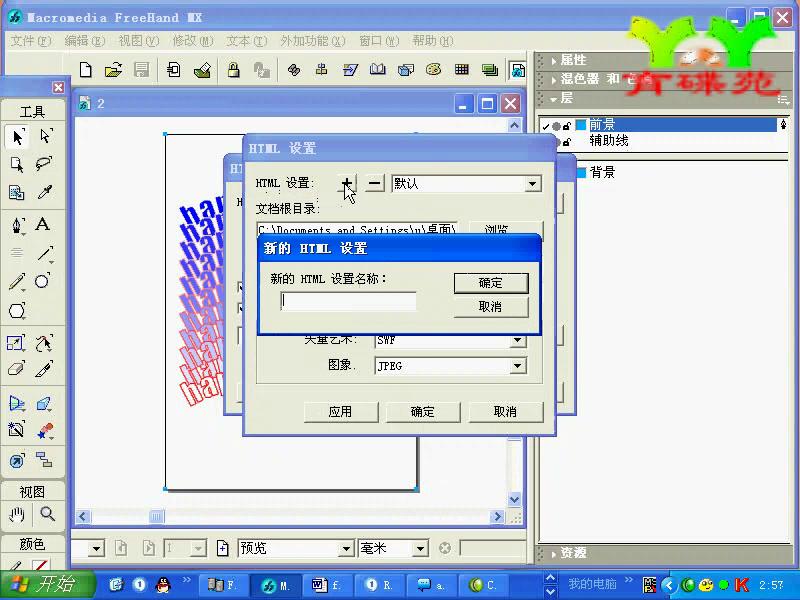Select the Pencil tool
Viewport: 800px width, 600px height.
tap(17, 282)
